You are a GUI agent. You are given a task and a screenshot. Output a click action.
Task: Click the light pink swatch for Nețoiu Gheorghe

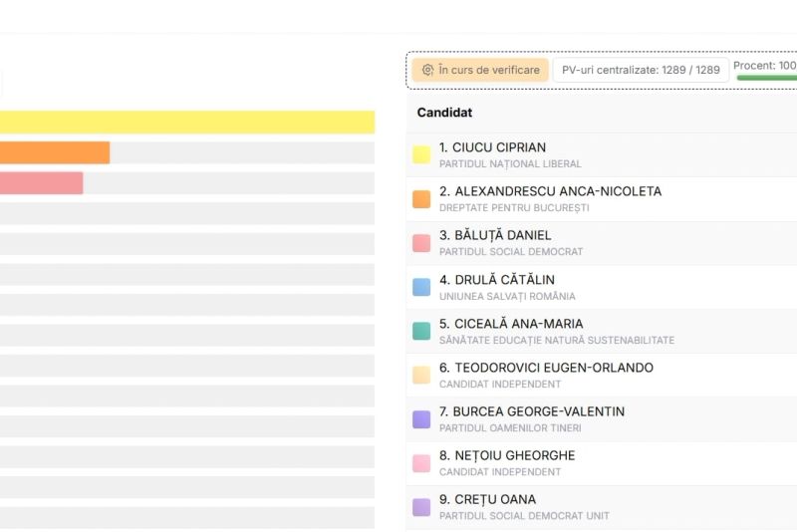coord(421,463)
